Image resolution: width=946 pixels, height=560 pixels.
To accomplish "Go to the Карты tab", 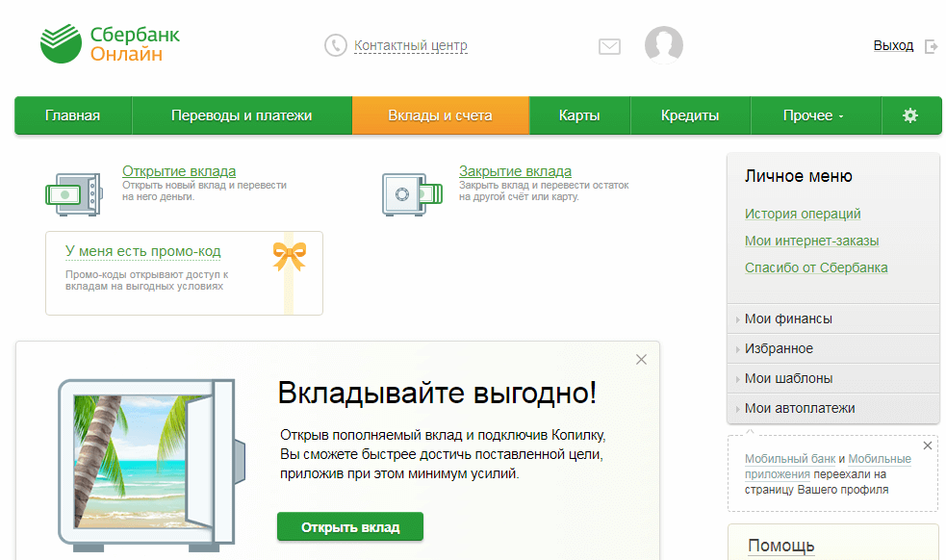I will 579,115.
